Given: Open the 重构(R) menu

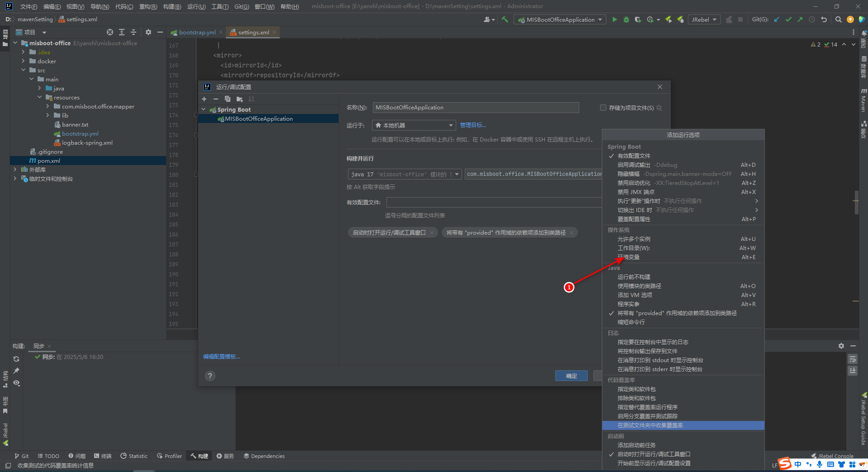Looking at the screenshot, I should pos(148,6).
